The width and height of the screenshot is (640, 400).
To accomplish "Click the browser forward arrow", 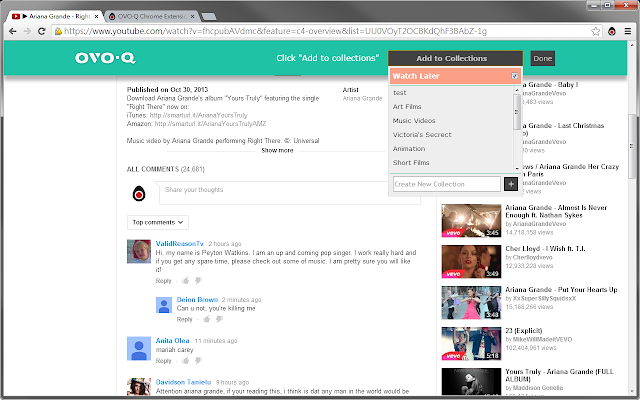I will [x=27, y=31].
